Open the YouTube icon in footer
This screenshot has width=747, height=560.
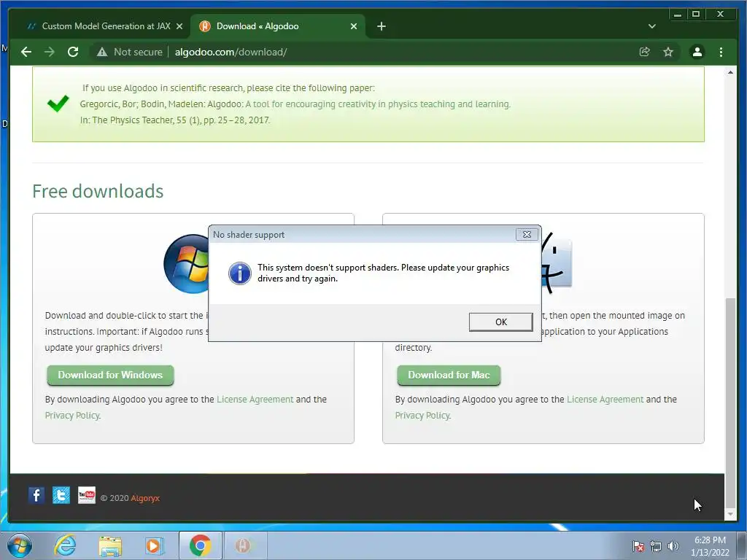(86, 495)
